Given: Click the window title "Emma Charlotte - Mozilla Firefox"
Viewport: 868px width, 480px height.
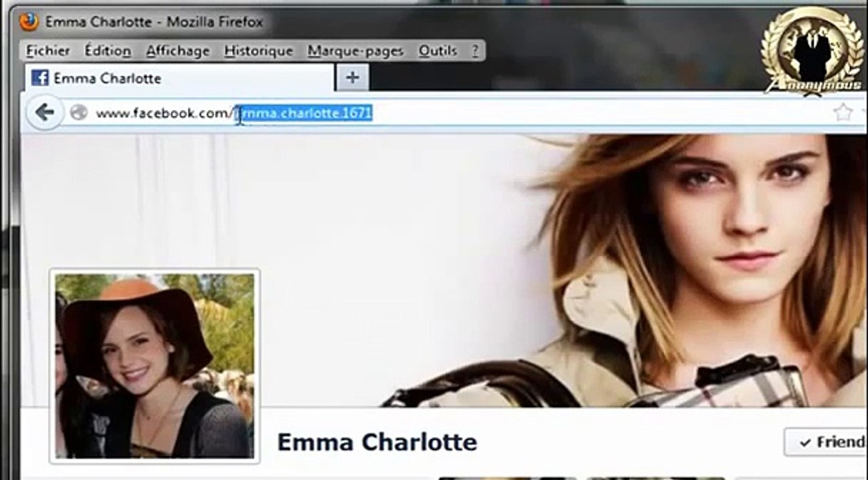Looking at the screenshot, I should [x=154, y=22].
